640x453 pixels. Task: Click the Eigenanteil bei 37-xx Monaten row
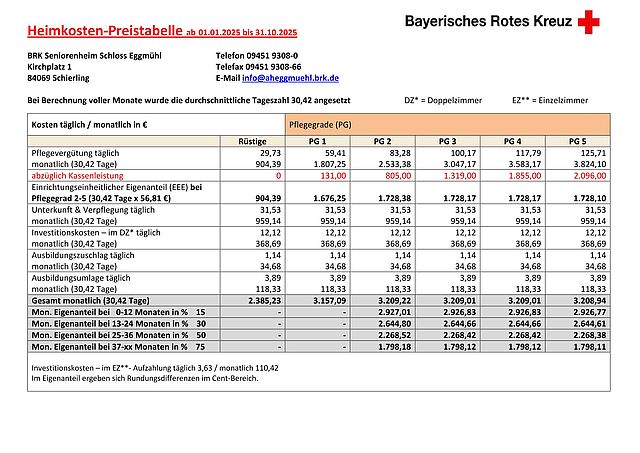[x=319, y=347]
